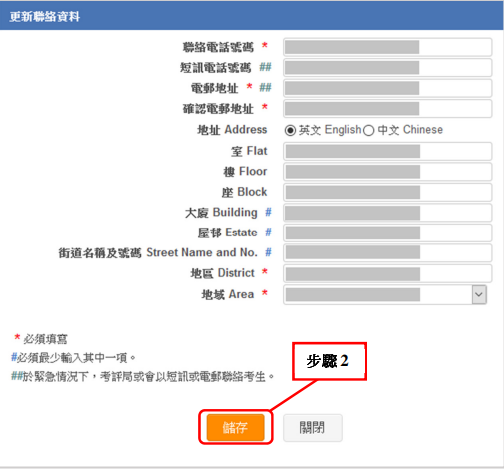Click the orange 儲存 save button
This screenshot has width=504, height=471.
coord(235,427)
